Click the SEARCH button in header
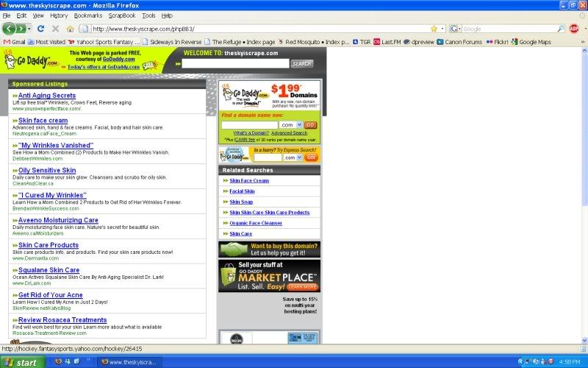This screenshot has width=588, height=368. pyautogui.click(x=302, y=64)
